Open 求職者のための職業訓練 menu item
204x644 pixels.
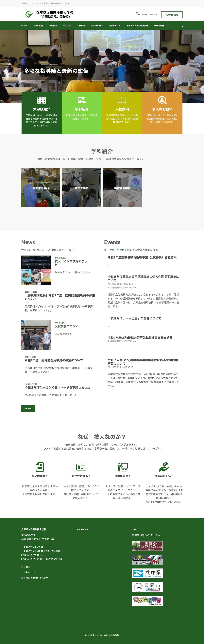point(137,25)
